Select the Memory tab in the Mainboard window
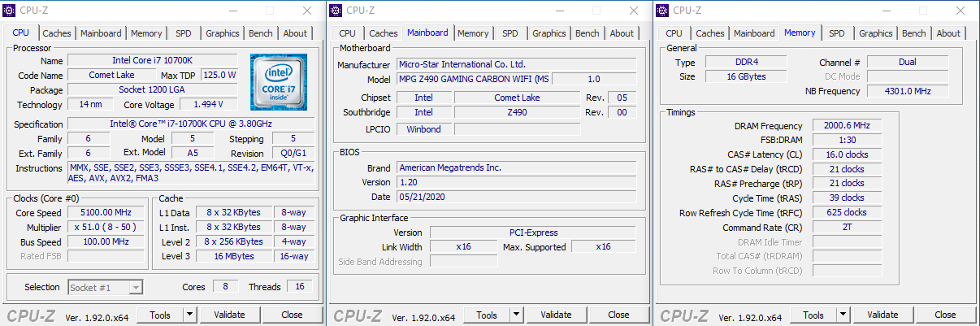This screenshot has width=980, height=326. tap(473, 33)
